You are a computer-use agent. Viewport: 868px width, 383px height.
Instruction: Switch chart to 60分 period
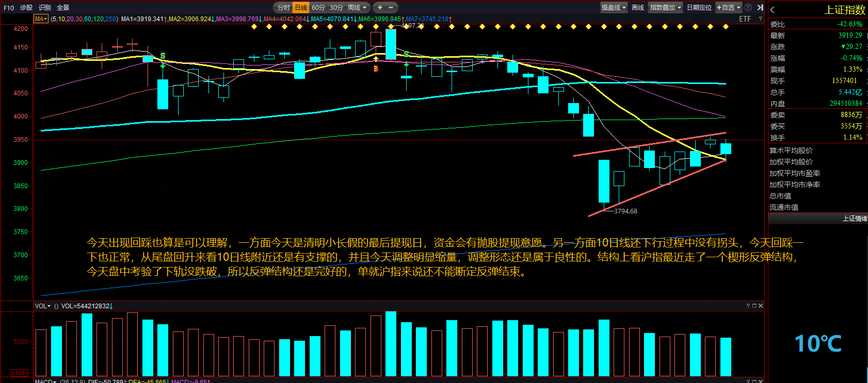coord(318,7)
